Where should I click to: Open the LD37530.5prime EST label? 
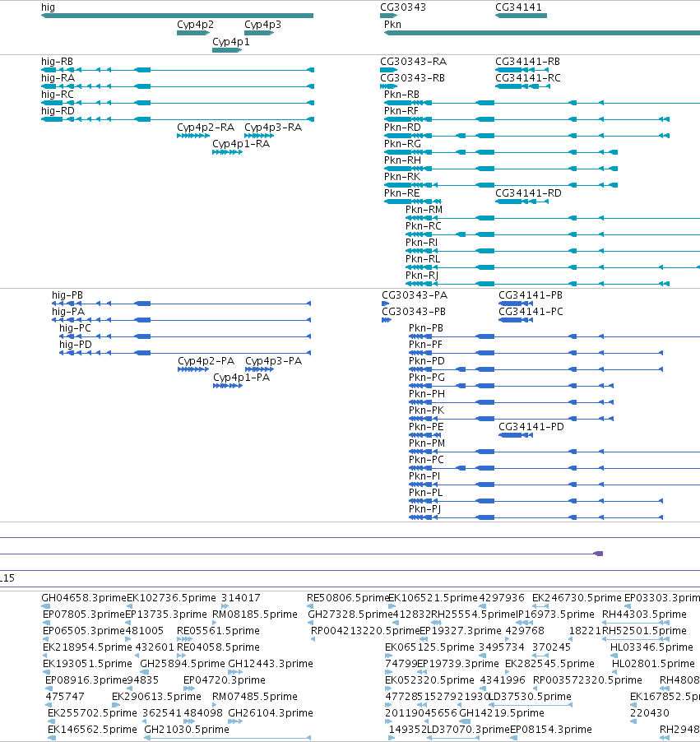point(530,697)
